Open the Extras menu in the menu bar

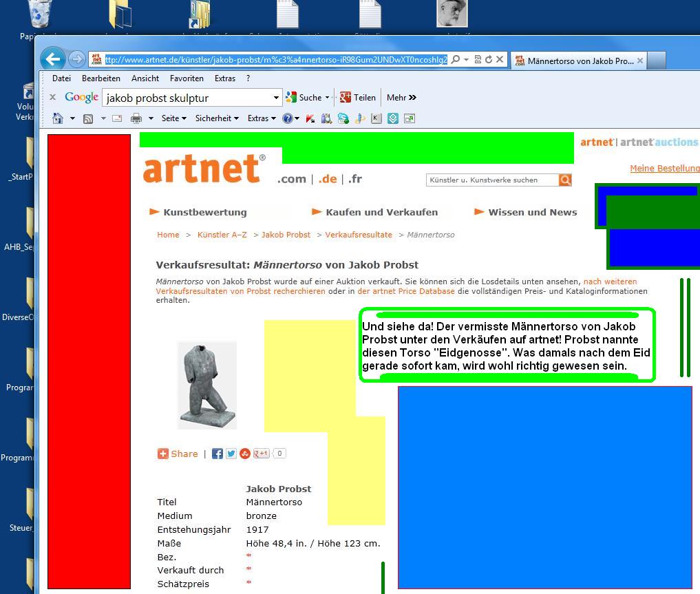click(x=225, y=78)
